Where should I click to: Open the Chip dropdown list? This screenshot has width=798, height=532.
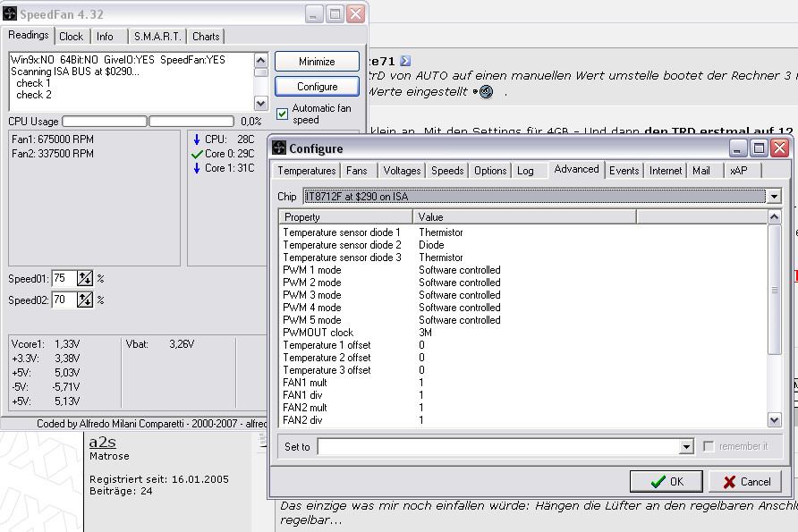(x=774, y=197)
